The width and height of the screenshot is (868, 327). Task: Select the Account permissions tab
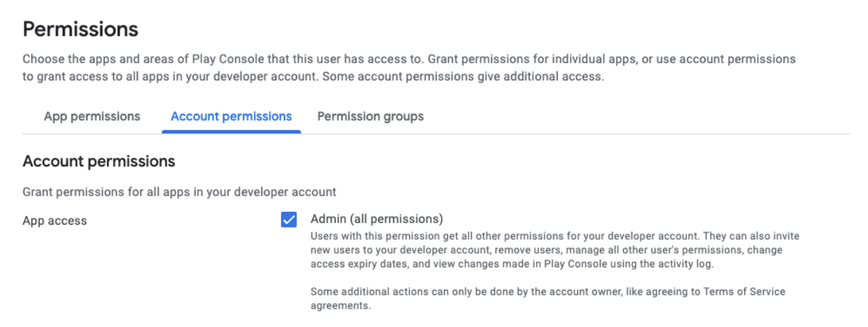tap(231, 117)
